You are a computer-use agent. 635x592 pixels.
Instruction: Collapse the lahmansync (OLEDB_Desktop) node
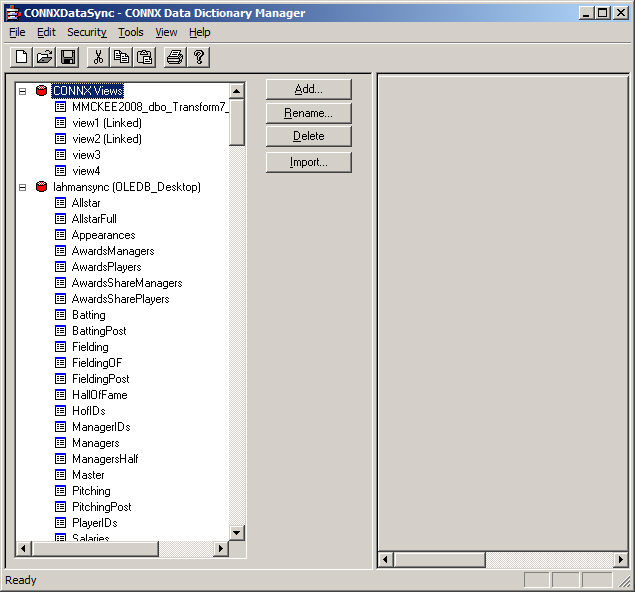pyautogui.click(x=23, y=187)
